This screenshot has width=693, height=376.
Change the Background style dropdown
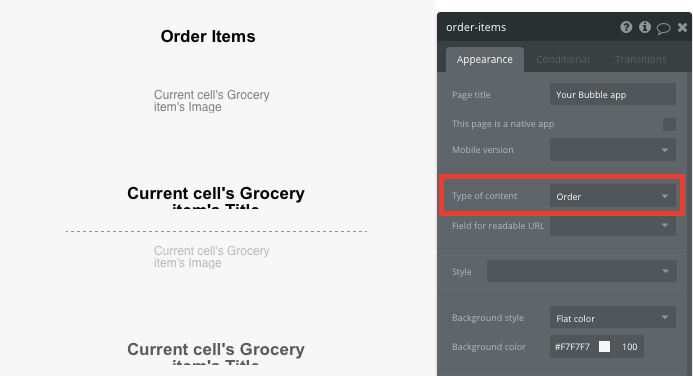pos(613,318)
